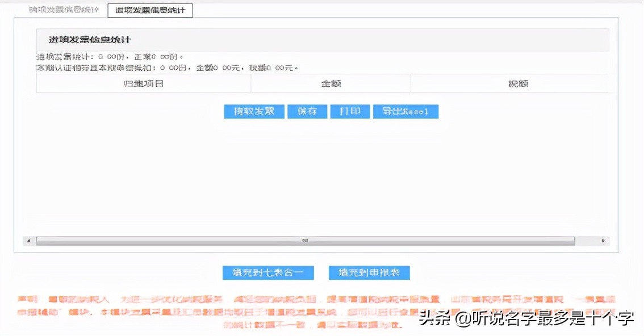Click the 保存 (Save) button
Viewport: 644px width, 336px height.
click(307, 111)
